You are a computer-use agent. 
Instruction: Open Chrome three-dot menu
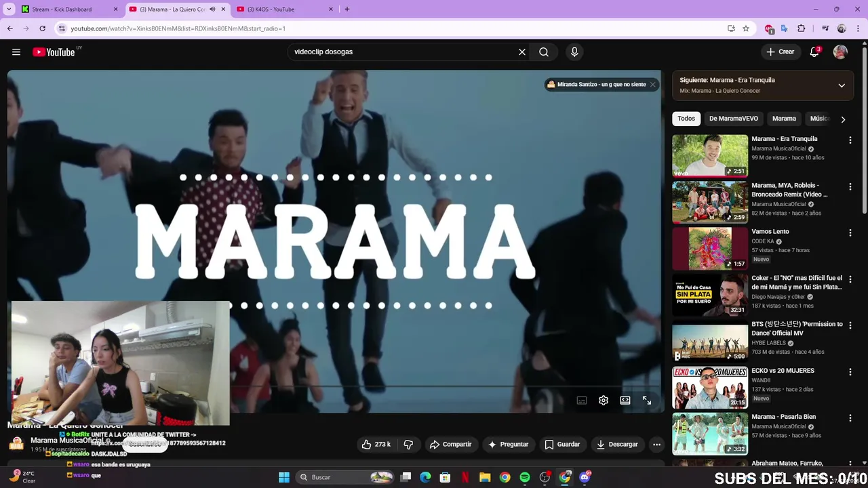[858, 28]
